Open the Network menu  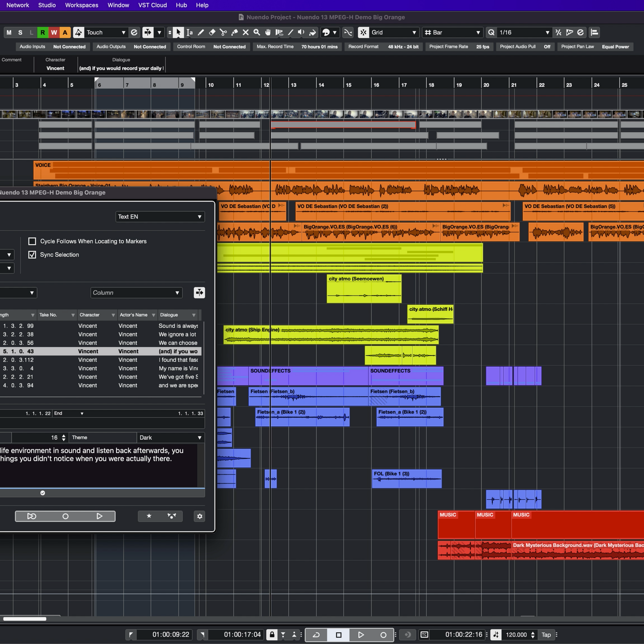(x=18, y=5)
